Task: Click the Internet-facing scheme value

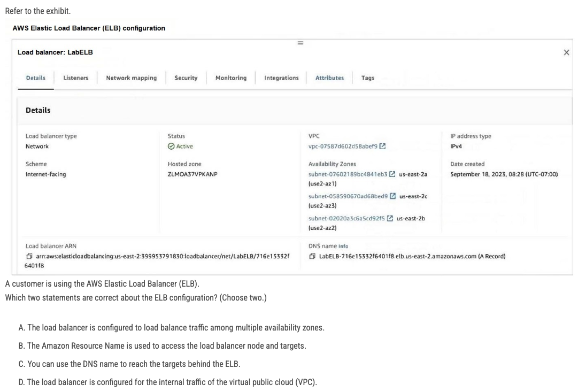Action: (x=45, y=174)
